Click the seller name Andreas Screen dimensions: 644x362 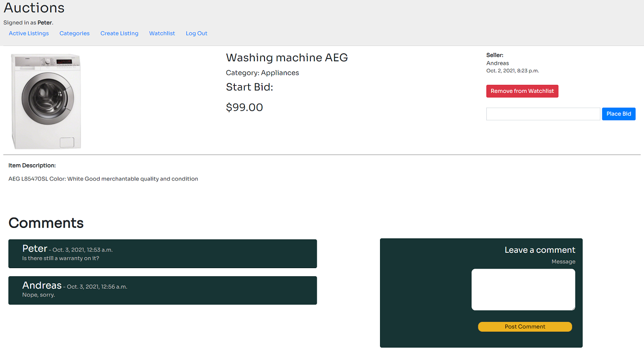497,63
